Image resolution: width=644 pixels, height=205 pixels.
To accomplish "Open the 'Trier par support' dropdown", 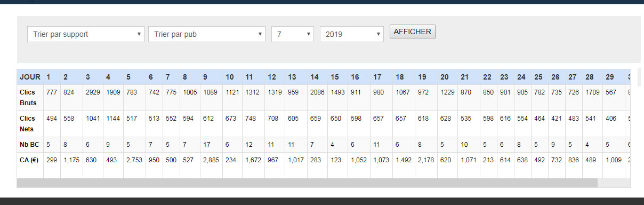I will (86, 34).
